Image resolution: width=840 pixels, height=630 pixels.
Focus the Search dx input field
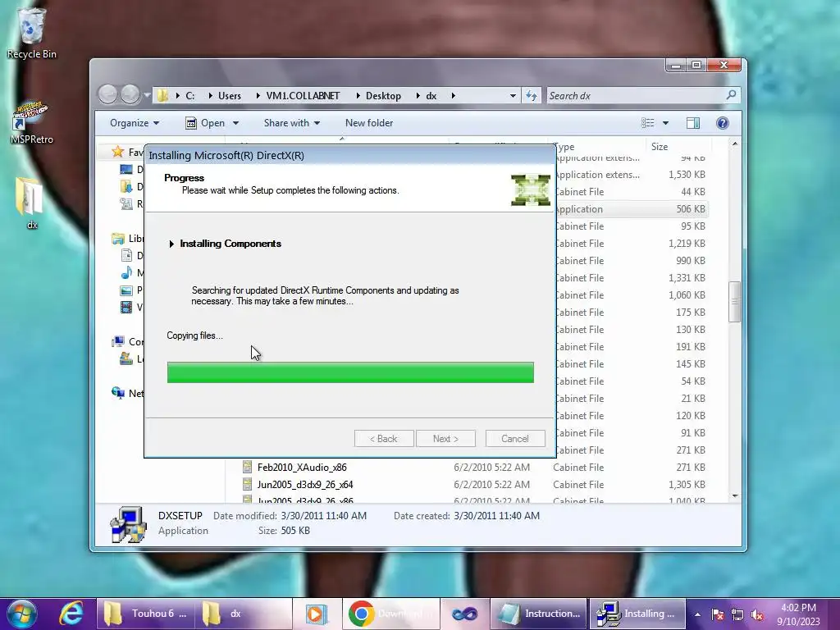pyautogui.click(x=635, y=95)
